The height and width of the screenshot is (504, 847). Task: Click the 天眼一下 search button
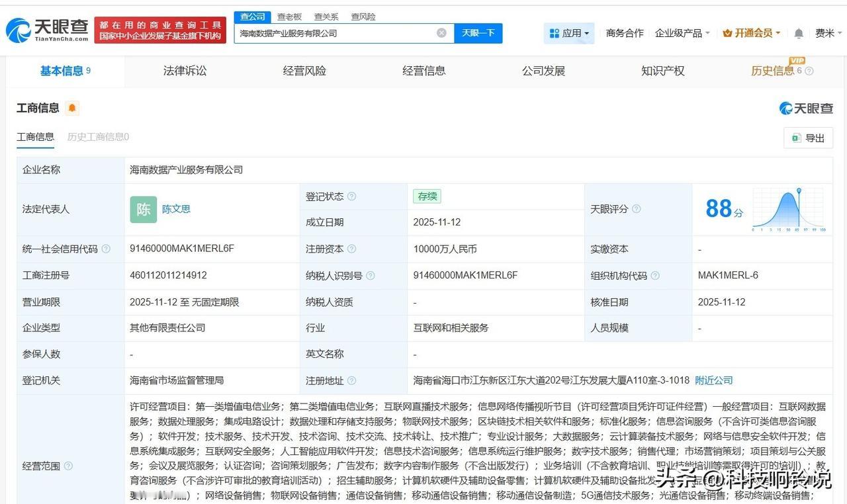coord(478,32)
